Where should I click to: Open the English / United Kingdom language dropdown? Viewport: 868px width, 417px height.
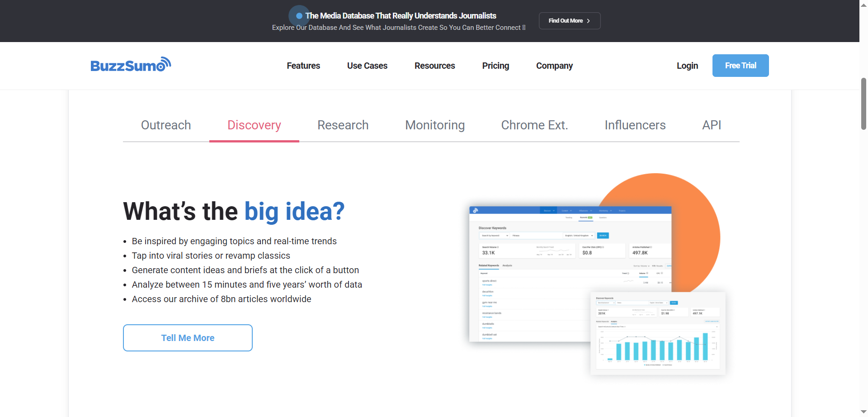579,236
